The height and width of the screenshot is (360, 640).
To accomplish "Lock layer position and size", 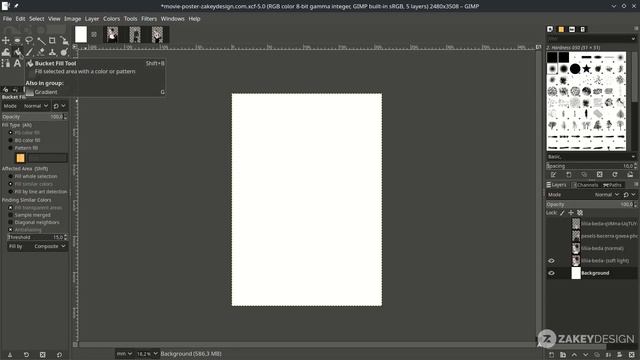I will tap(571, 213).
